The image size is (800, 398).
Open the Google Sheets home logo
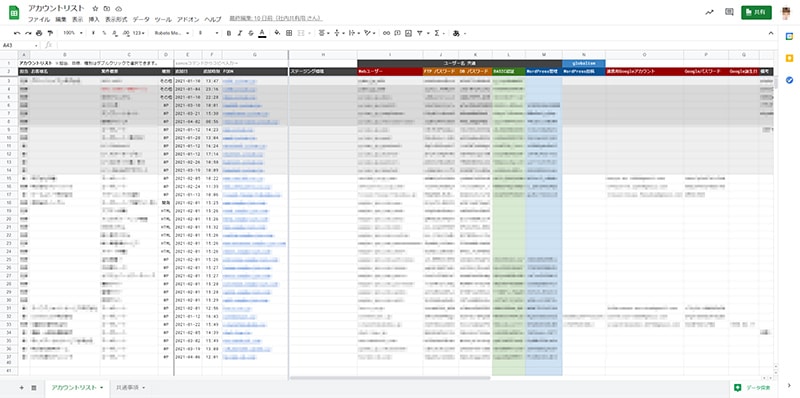(14, 13)
